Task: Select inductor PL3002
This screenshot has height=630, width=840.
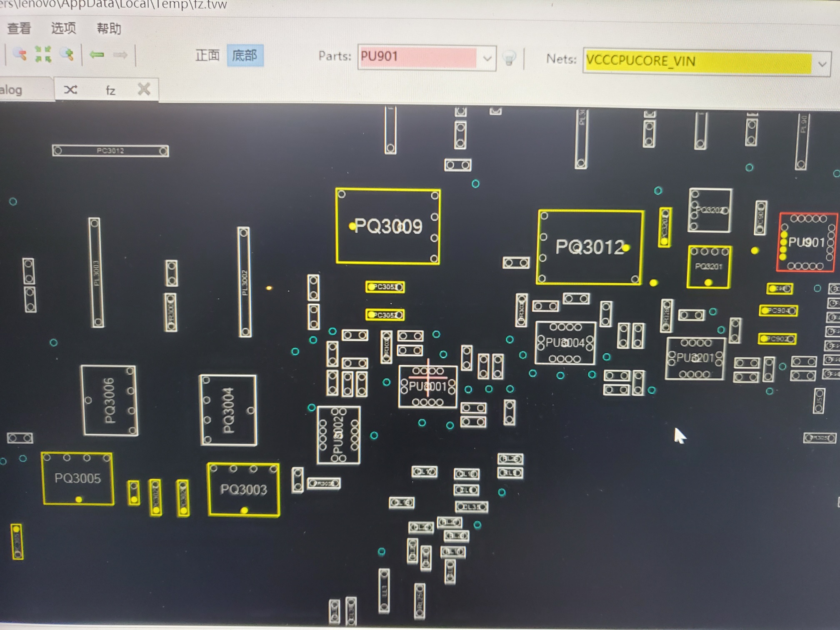Action: 244,282
